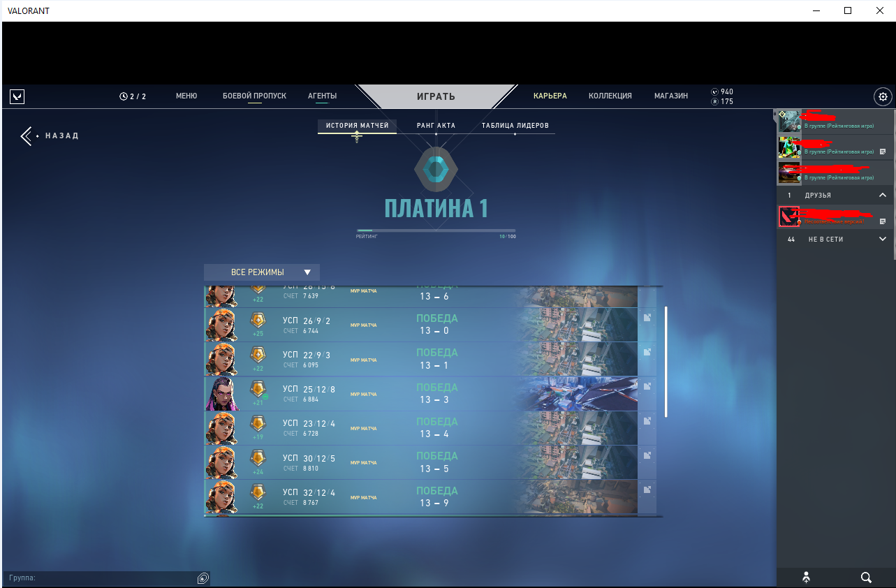Click the ПОБЕДА 13 – 9 result text

tap(436, 497)
